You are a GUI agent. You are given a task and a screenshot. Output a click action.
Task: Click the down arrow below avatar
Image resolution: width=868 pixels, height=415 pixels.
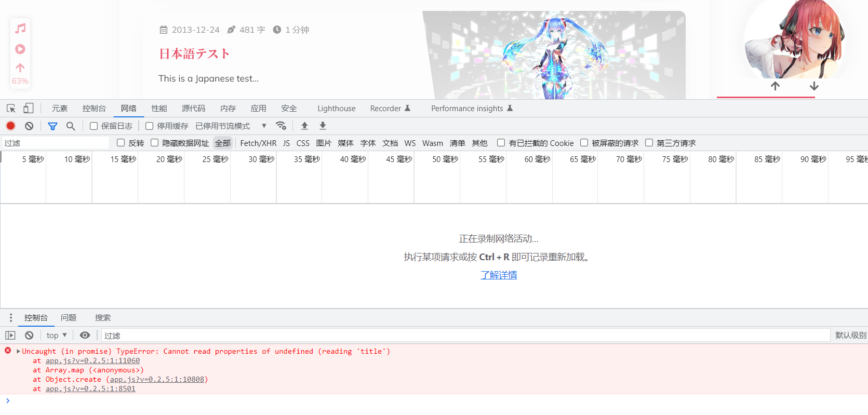pos(814,86)
